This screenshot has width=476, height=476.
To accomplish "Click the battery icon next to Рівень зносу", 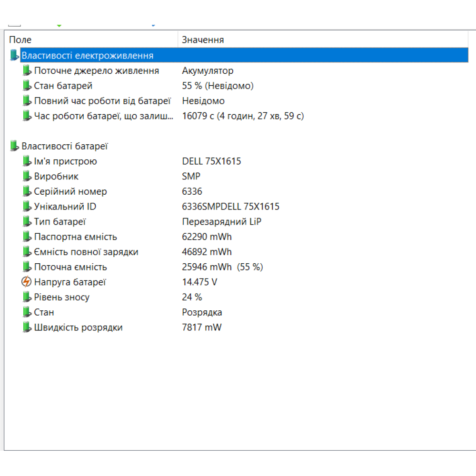I will click(27, 297).
